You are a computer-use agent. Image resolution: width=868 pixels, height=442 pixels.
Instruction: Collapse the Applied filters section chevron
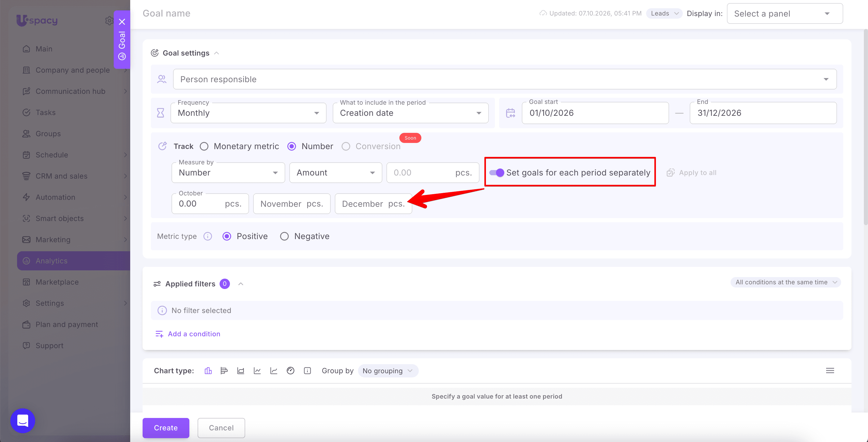[x=241, y=284]
